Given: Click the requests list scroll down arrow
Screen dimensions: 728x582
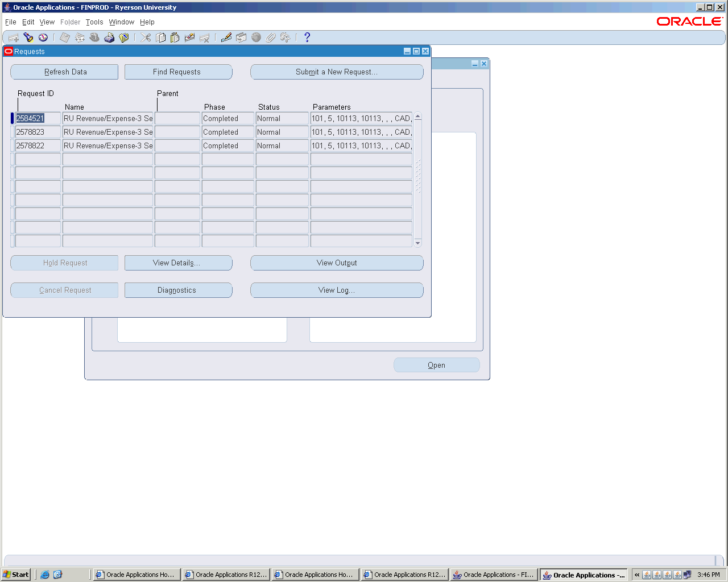Looking at the screenshot, I should click(418, 243).
